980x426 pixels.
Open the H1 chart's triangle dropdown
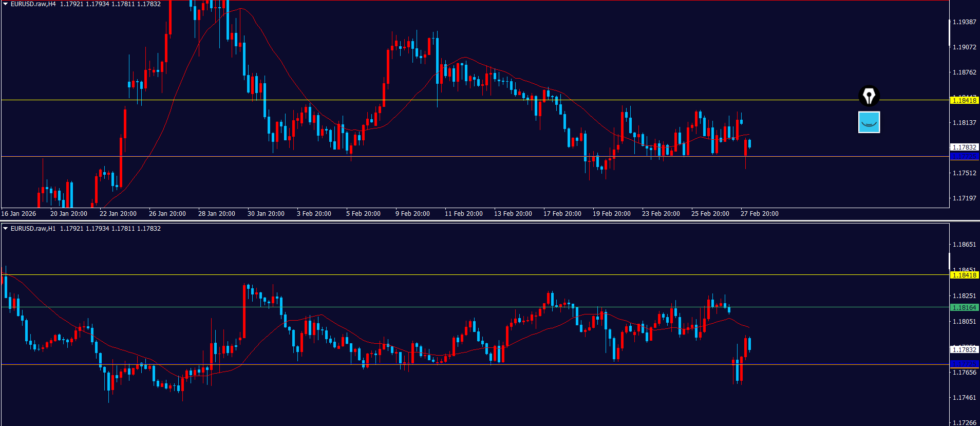(x=6, y=229)
